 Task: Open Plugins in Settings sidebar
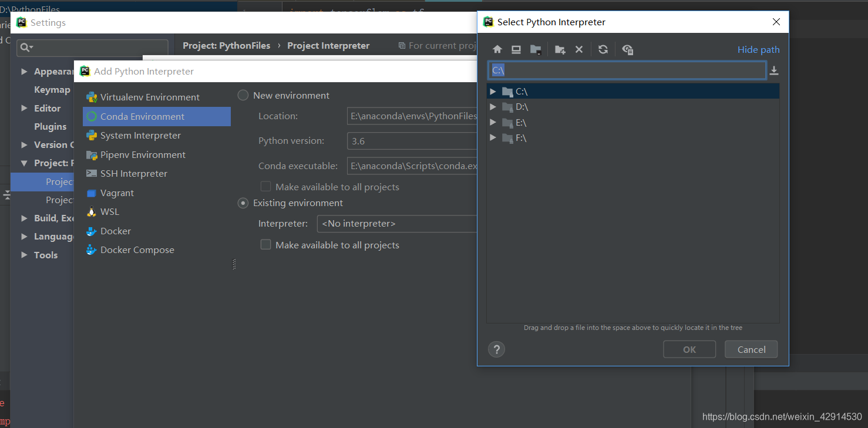tap(50, 127)
